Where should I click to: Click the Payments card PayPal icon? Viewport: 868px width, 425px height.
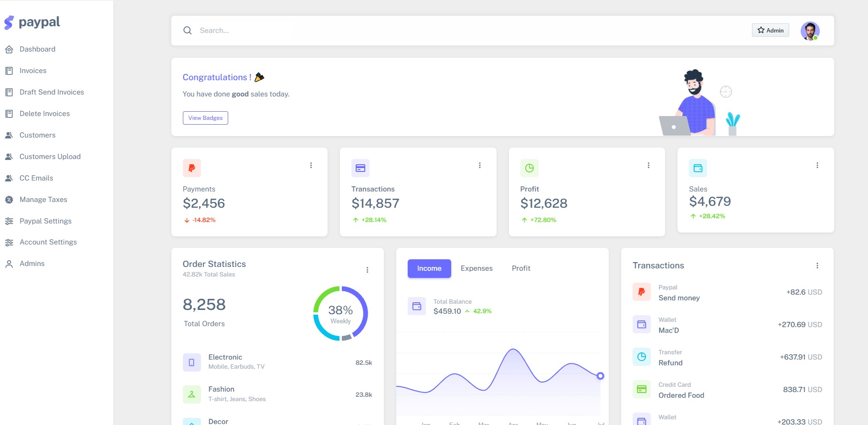point(192,168)
